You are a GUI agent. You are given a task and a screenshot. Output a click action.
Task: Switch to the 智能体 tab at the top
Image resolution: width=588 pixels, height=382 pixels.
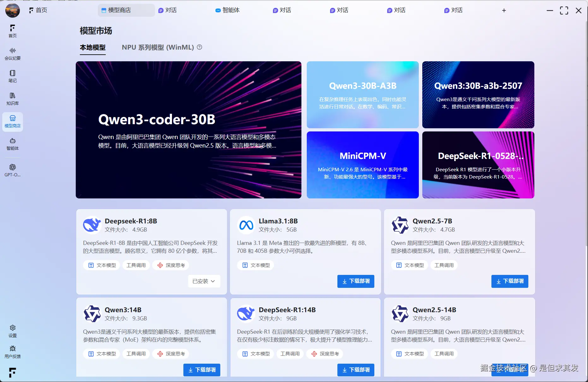[x=227, y=10]
